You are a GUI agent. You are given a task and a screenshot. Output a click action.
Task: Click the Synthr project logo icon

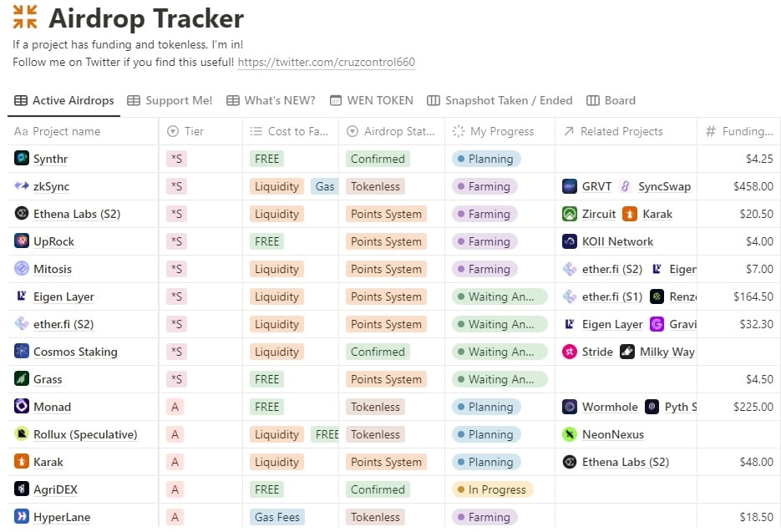click(22, 158)
